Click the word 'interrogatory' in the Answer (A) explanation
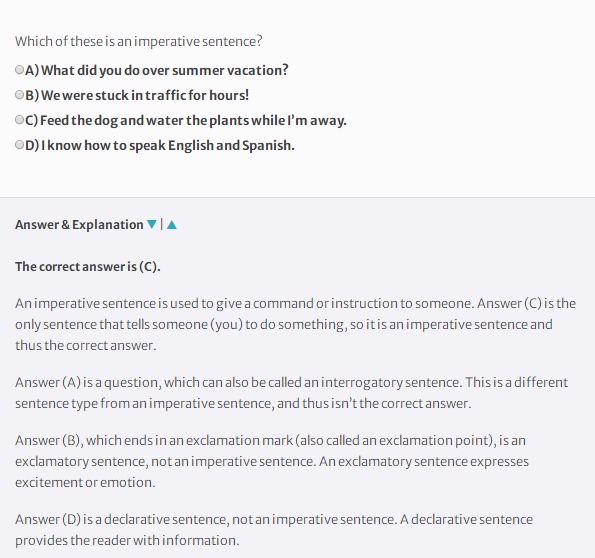 (x=362, y=382)
